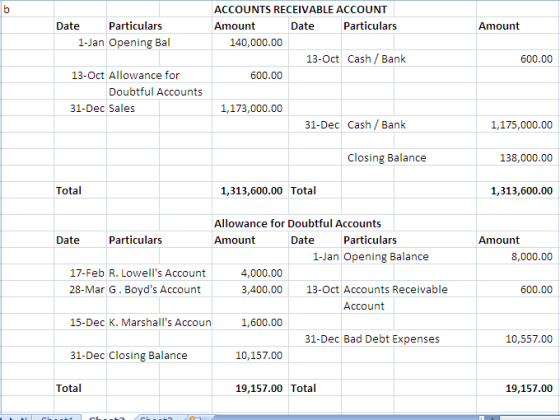Select 600.00 amount beside 13-Oct Cash / Bank
Image resolution: width=560 pixels, height=420 pixels.
(536, 59)
